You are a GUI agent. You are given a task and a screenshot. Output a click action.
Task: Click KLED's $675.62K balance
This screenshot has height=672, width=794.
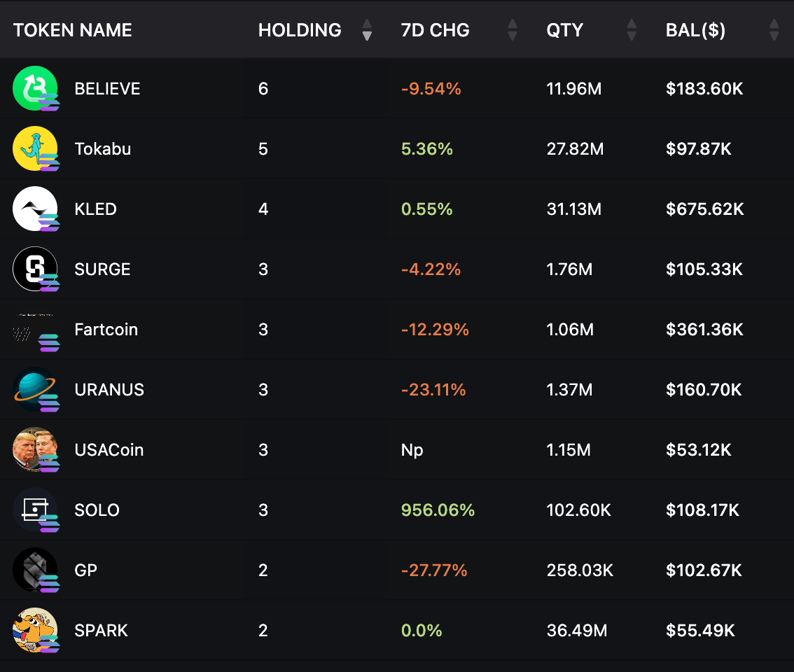click(704, 209)
